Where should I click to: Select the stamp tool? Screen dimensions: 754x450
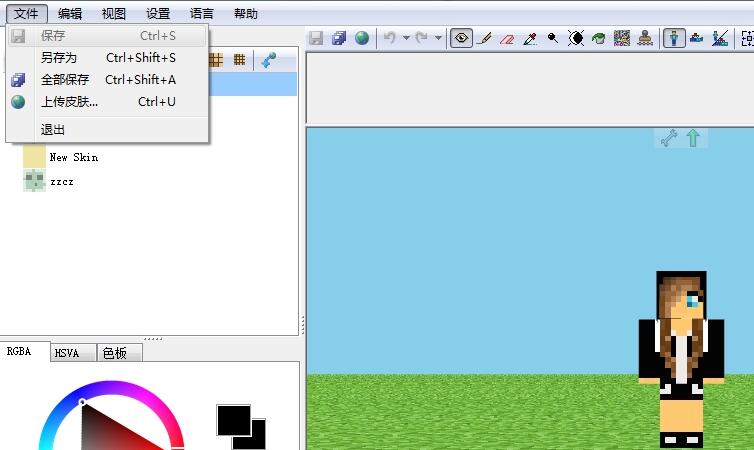(x=645, y=38)
